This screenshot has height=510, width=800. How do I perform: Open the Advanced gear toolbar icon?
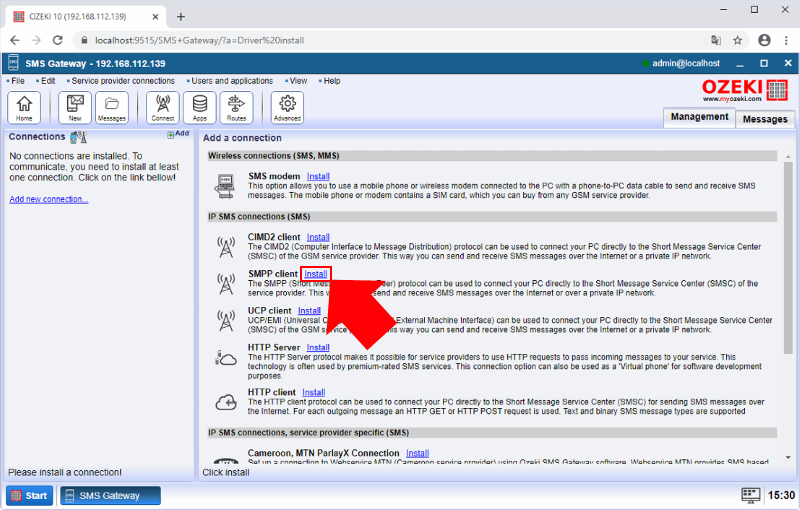[287, 108]
